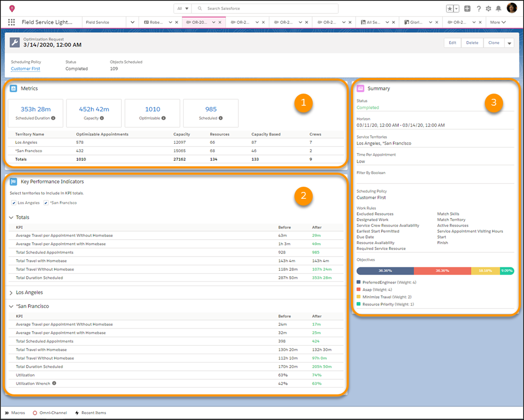This screenshot has height=420, width=524.
Task: Open the Robe... tab chevron menu
Action: [x=170, y=22]
